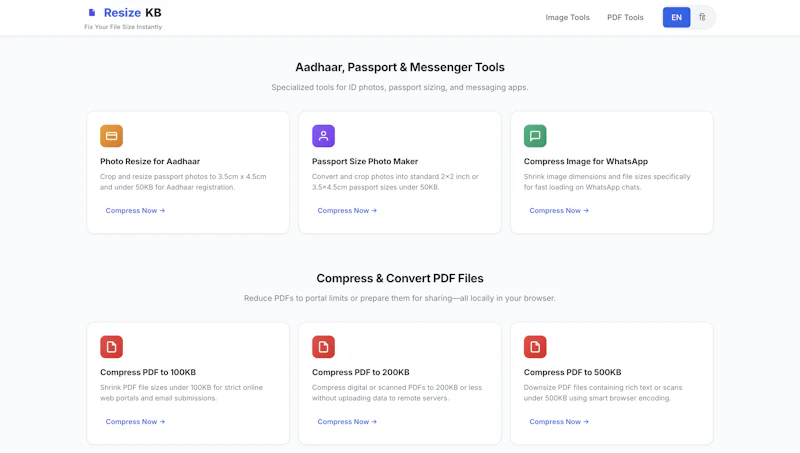Select the Compress PDF to 100KB heading

[148, 372]
